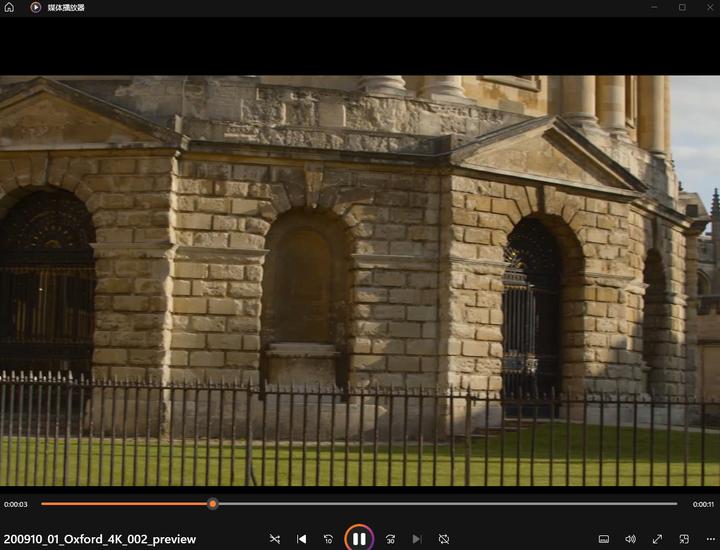The height and width of the screenshot is (550, 720).
Task: Click the Home icon in title bar
Action: click(9, 7)
